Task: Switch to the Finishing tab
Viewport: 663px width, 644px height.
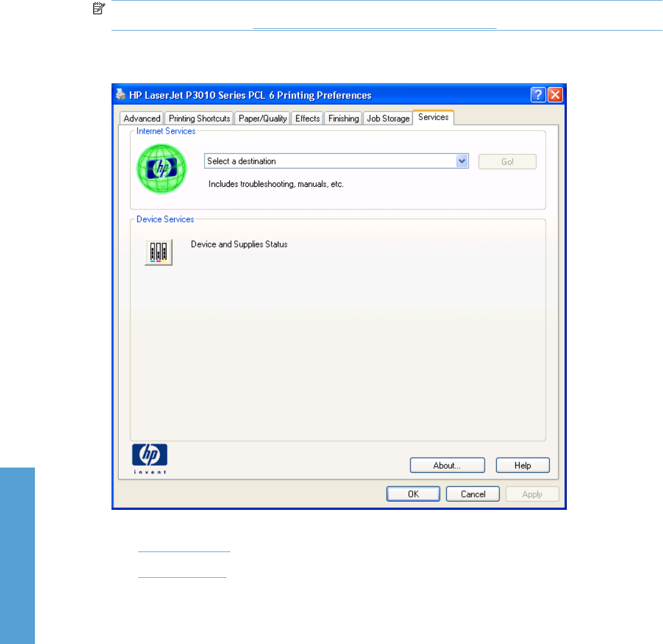Action: (x=343, y=118)
